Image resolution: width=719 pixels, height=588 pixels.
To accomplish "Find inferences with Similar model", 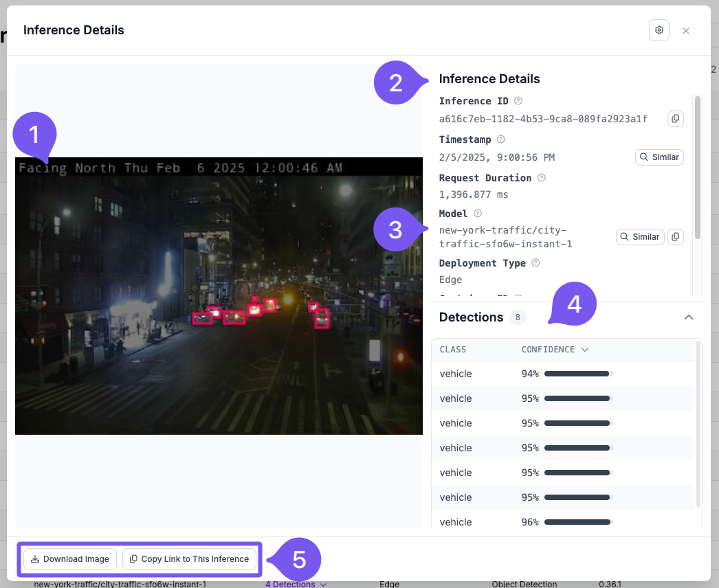I will pyautogui.click(x=639, y=237).
